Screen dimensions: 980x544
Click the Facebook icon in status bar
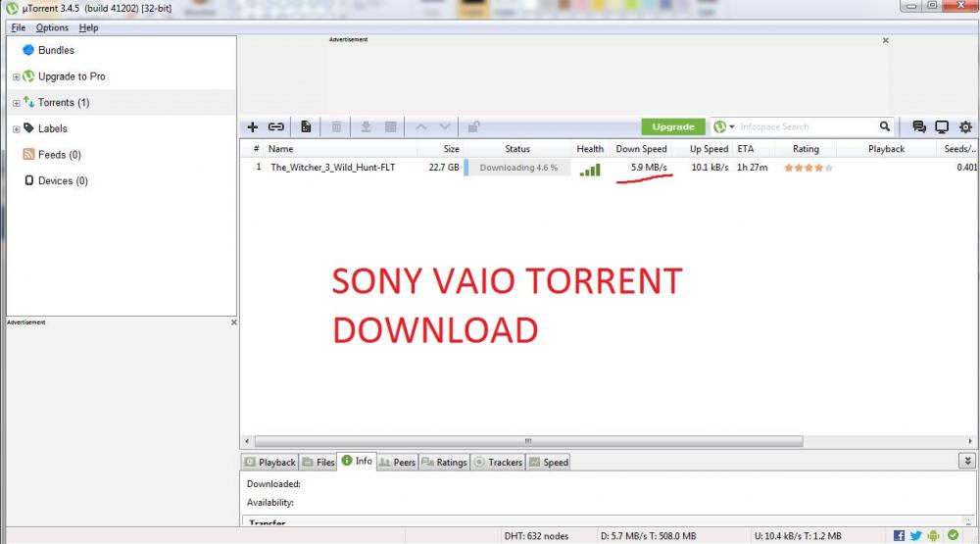[899, 536]
